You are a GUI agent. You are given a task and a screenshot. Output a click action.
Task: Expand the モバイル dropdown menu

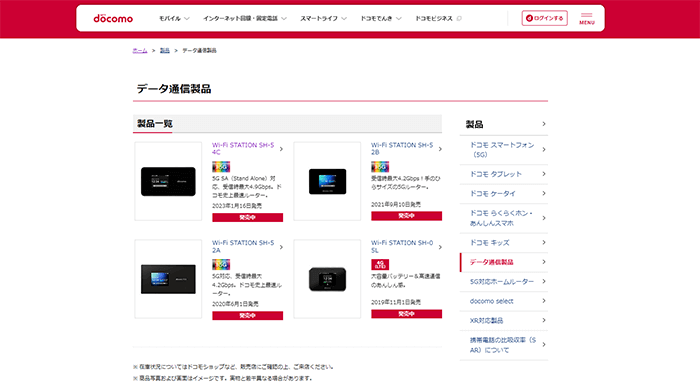point(174,18)
